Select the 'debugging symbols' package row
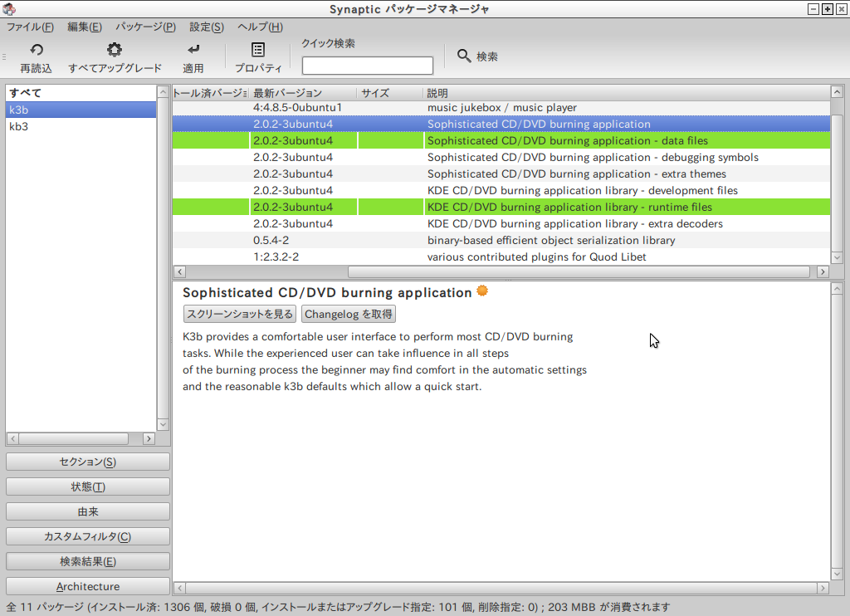This screenshot has height=616, width=850. pos(501,157)
